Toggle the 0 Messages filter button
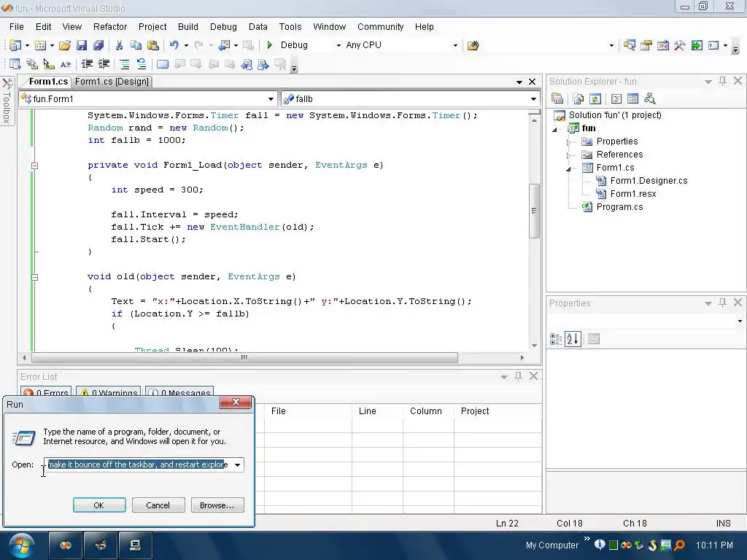This screenshot has width=747, height=560. [x=179, y=392]
